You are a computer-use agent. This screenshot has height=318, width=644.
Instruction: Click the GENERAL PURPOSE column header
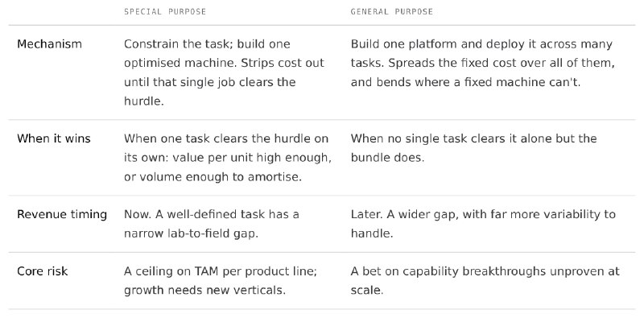pyautogui.click(x=391, y=12)
